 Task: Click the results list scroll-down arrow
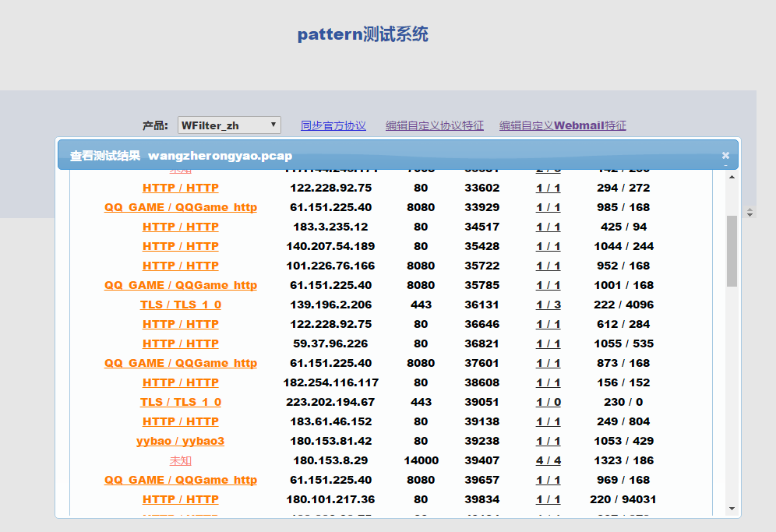tap(732, 509)
